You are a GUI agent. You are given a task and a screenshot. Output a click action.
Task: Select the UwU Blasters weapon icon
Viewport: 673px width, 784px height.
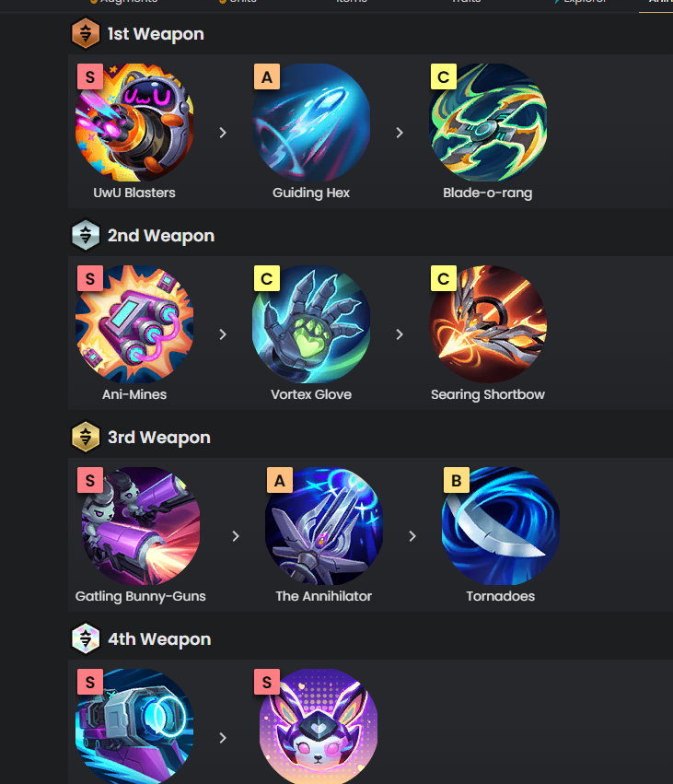click(x=134, y=123)
